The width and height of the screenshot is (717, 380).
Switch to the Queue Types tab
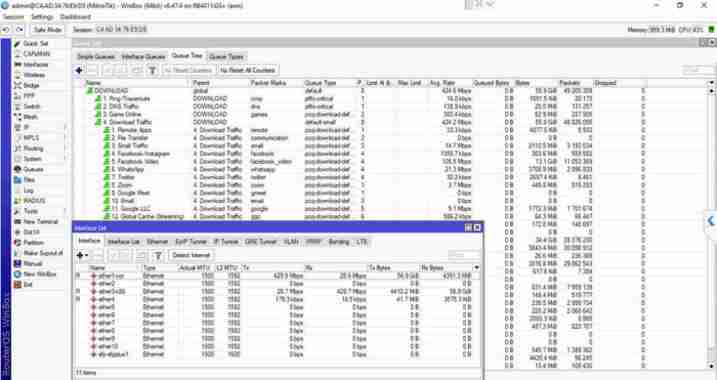(x=226, y=57)
